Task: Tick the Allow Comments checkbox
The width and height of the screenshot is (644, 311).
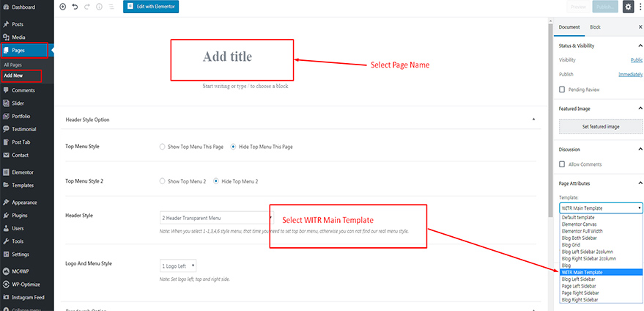Action: click(x=562, y=164)
